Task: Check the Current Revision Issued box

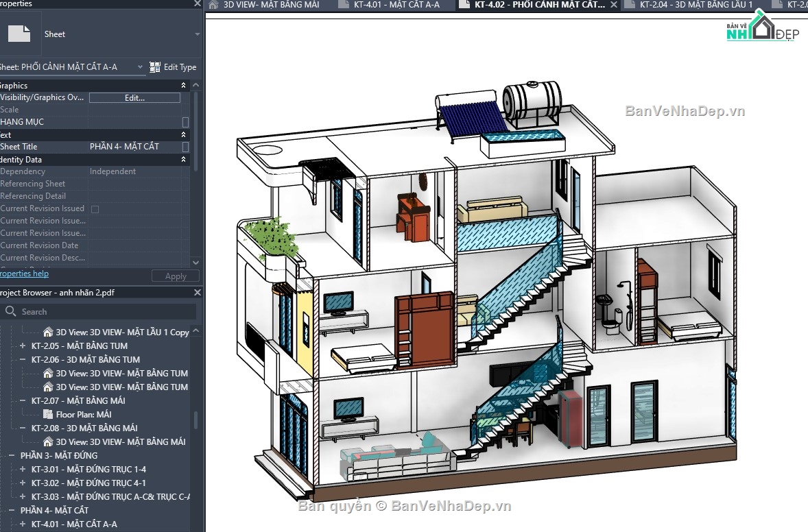Action: 95,208
